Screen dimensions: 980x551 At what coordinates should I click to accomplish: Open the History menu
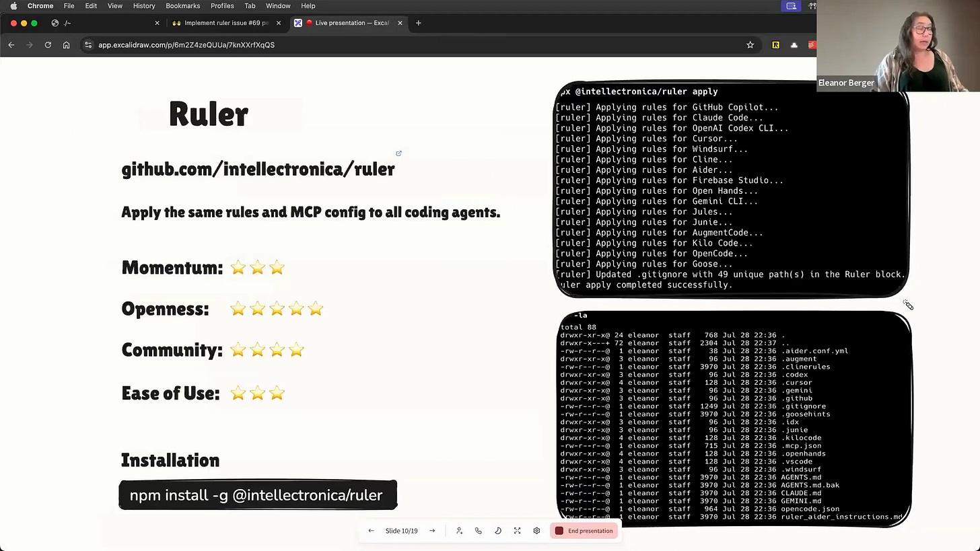(x=144, y=6)
